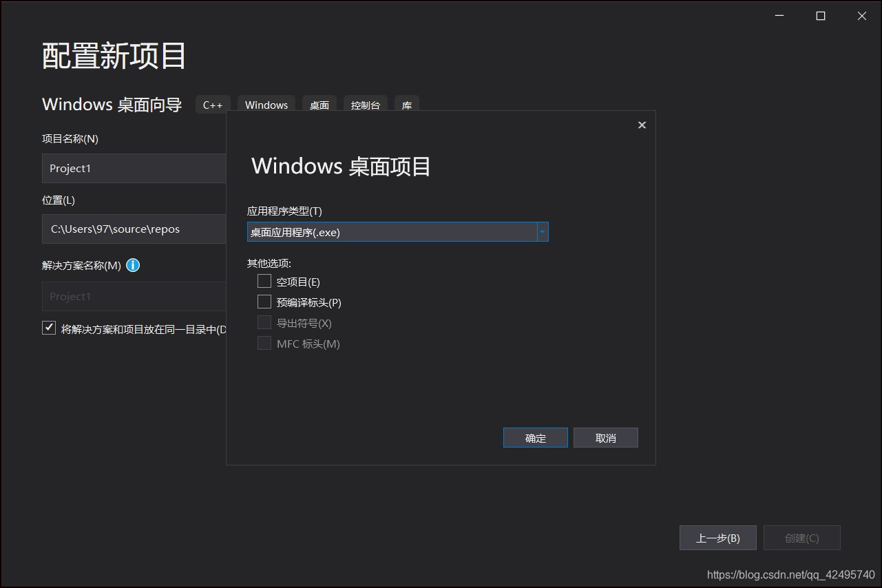Click the 解决方案名称(M) label
The image size is (882, 588).
[x=81, y=265]
